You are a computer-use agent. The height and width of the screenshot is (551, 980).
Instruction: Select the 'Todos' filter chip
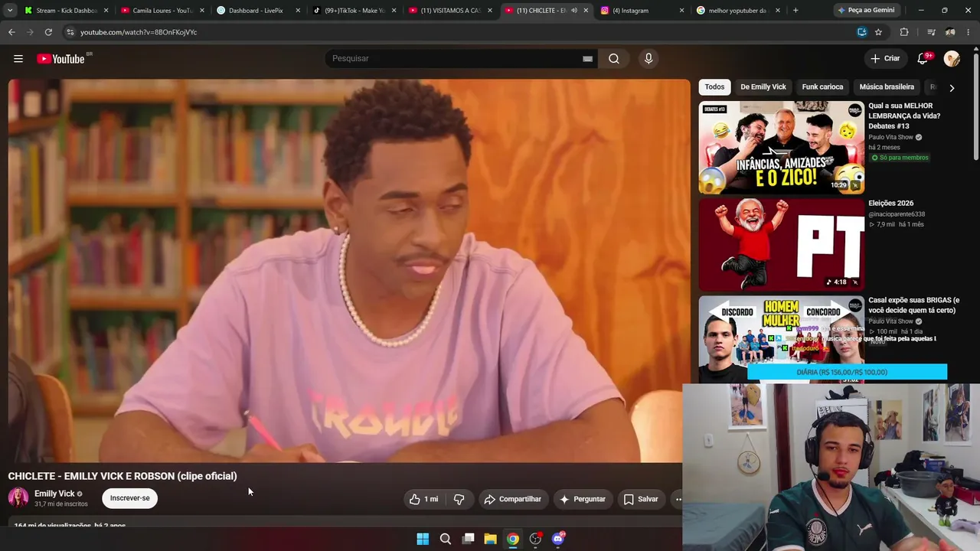point(714,87)
